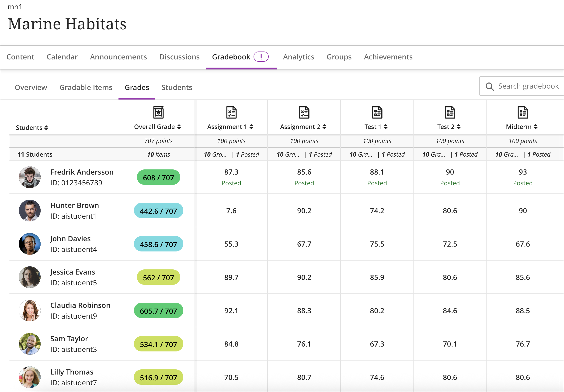Click the Gradebook alert exclamation badge

(261, 57)
